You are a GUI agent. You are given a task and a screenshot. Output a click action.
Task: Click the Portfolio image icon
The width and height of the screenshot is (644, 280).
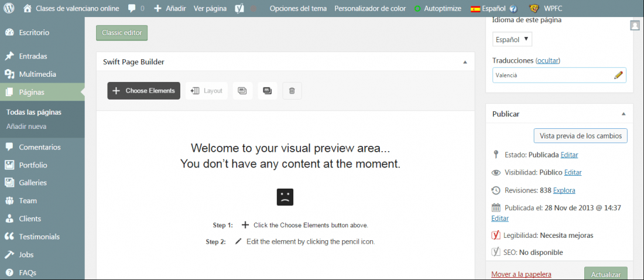click(9, 165)
